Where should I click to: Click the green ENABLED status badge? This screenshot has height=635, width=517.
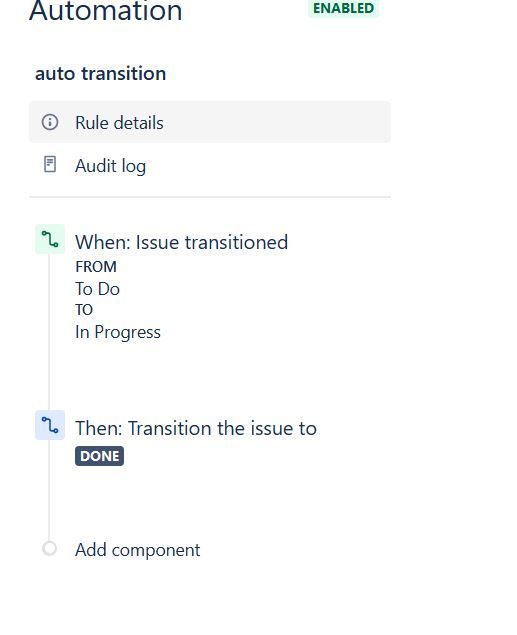(343, 9)
